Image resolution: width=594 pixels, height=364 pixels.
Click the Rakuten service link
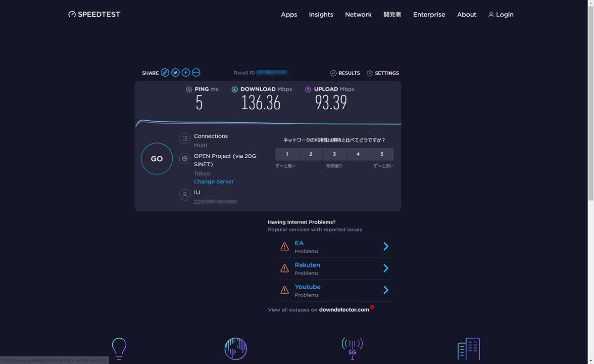(x=307, y=265)
